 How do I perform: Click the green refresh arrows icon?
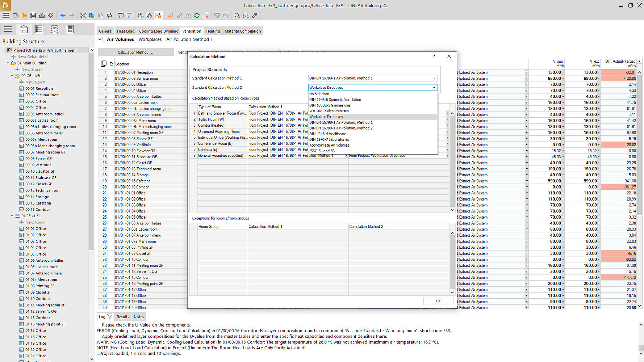tap(197, 16)
